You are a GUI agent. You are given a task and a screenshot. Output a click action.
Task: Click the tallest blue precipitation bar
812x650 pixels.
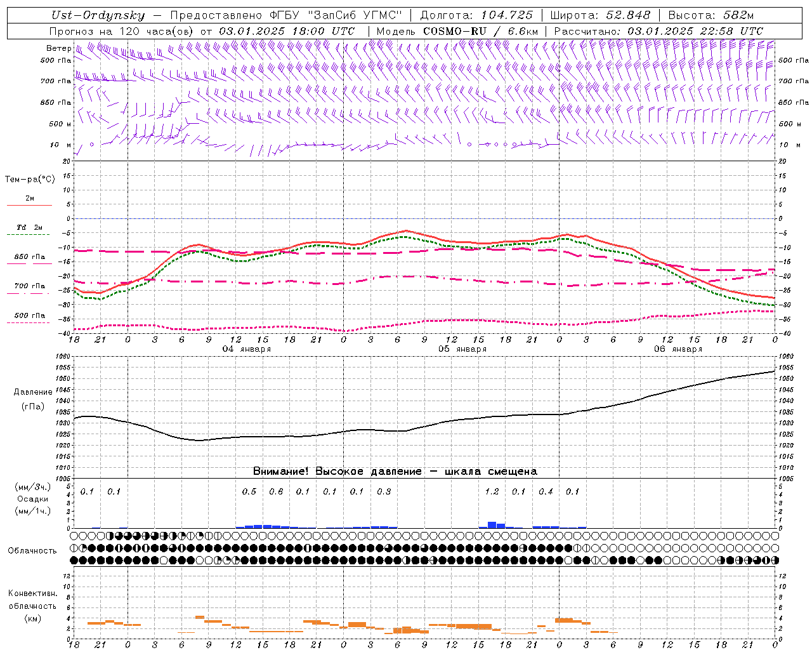(492, 524)
